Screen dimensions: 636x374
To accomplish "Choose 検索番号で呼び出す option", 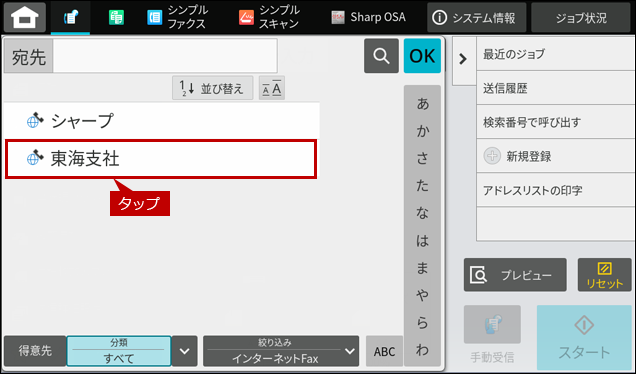I will [x=556, y=122].
